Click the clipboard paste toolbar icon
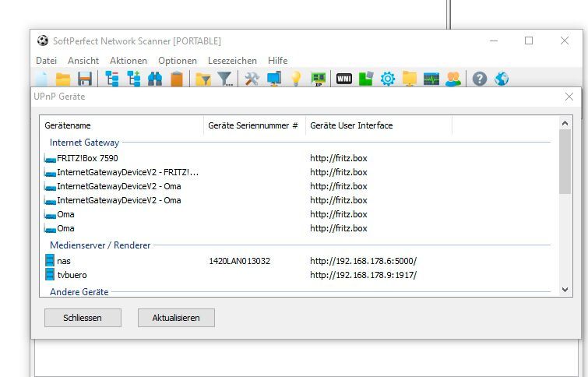 tap(177, 79)
